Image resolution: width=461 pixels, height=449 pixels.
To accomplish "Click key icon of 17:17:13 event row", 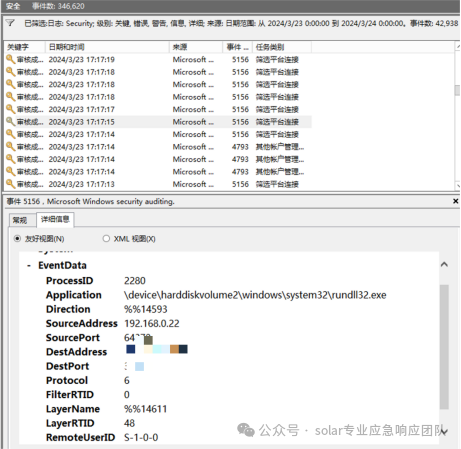I will point(11,184).
